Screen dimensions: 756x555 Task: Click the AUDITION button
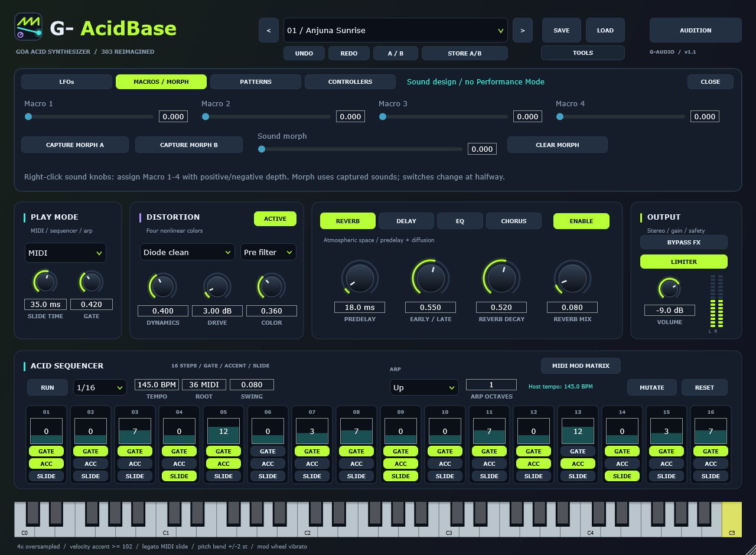pyautogui.click(x=696, y=30)
